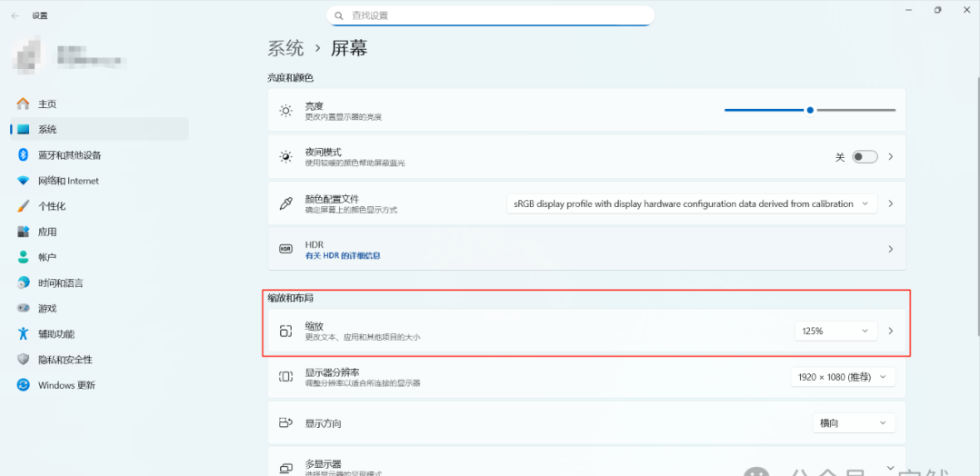This screenshot has width=980, height=476.
Task: Go to the 主页 sidebar item
Action: (47, 104)
